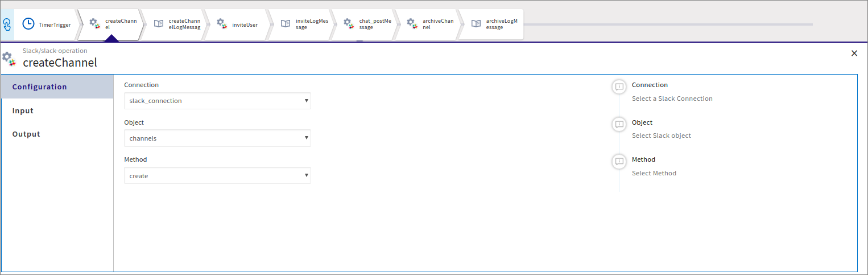Screen dimensions: 868x275
Task: Click the Slack/slack-operation breadcrumb text
Action: [55, 51]
